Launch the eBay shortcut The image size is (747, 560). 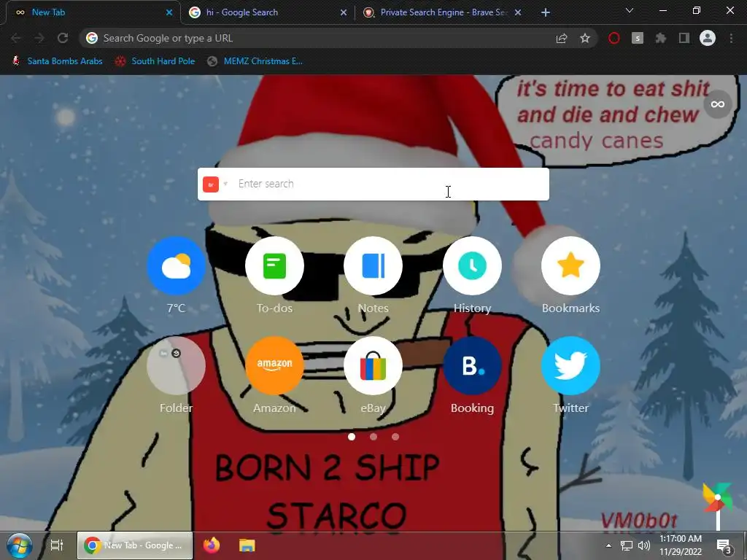(x=373, y=366)
